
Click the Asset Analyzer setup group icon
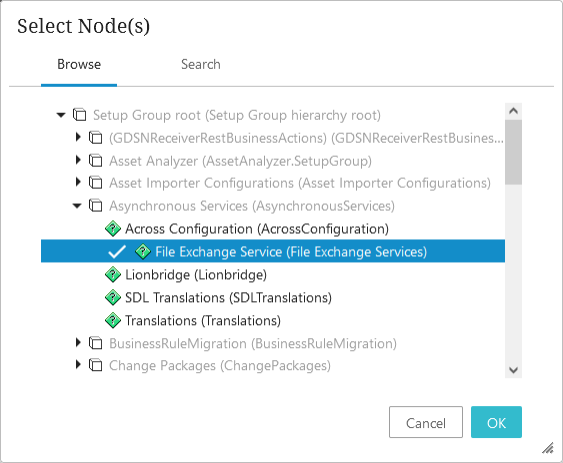click(96, 161)
